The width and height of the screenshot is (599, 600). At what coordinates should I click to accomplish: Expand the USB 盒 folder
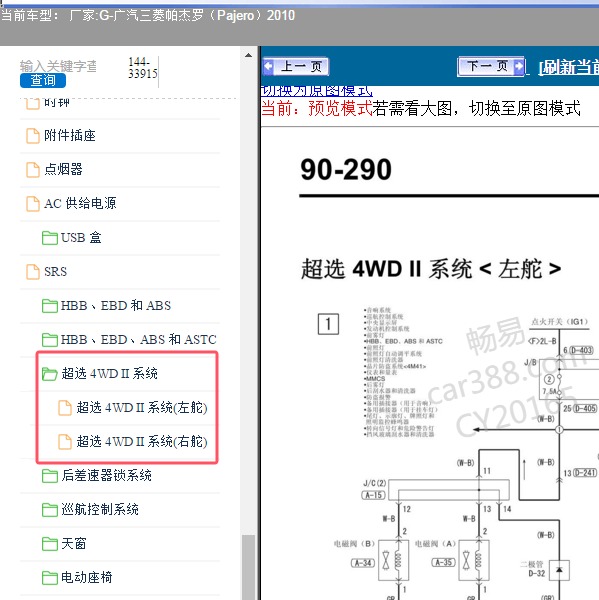(x=81, y=237)
